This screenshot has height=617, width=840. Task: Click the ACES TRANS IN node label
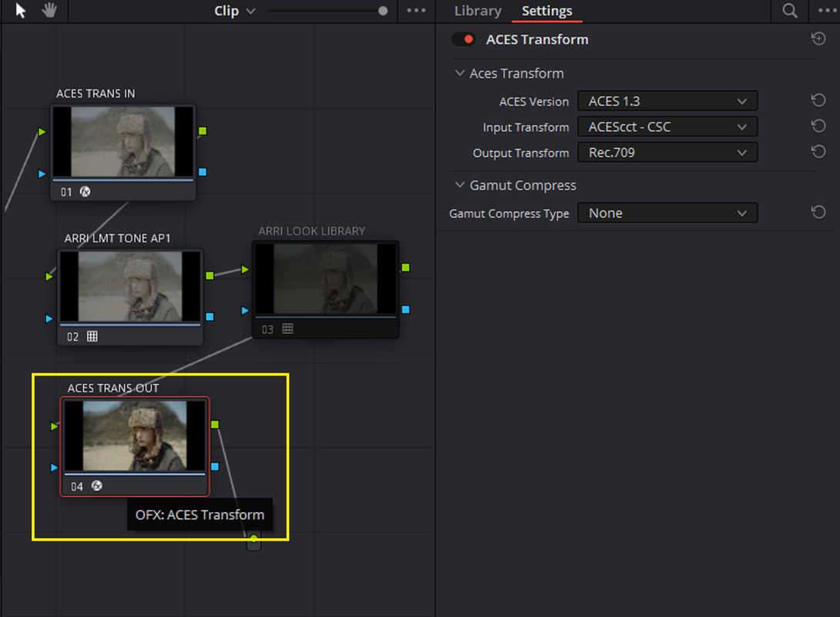(96, 93)
